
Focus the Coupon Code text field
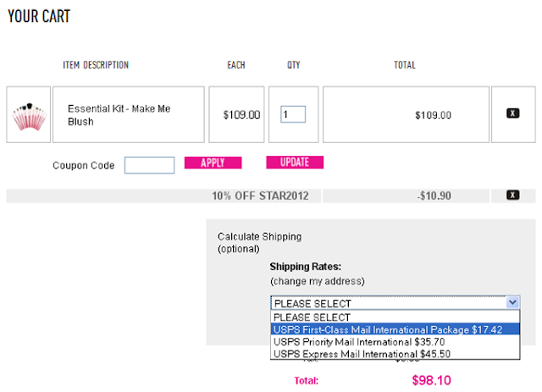point(149,165)
